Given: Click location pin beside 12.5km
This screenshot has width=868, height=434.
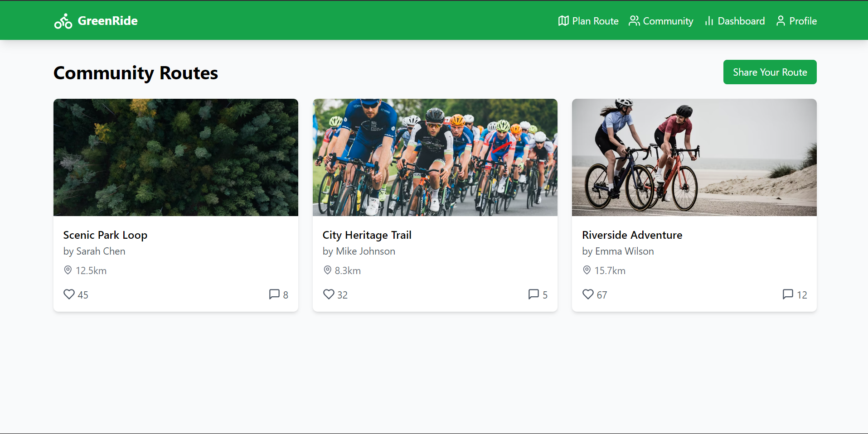Looking at the screenshot, I should click(68, 270).
